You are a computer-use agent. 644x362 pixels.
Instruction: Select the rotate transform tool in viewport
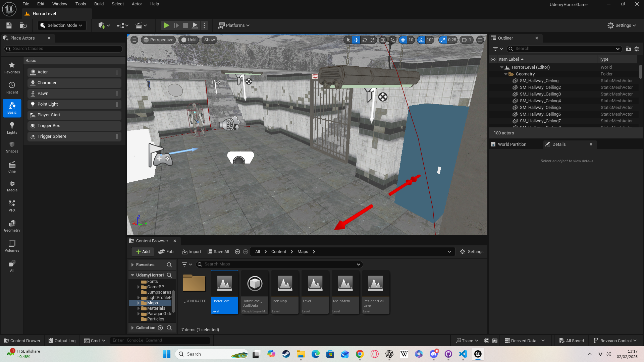pos(365,40)
